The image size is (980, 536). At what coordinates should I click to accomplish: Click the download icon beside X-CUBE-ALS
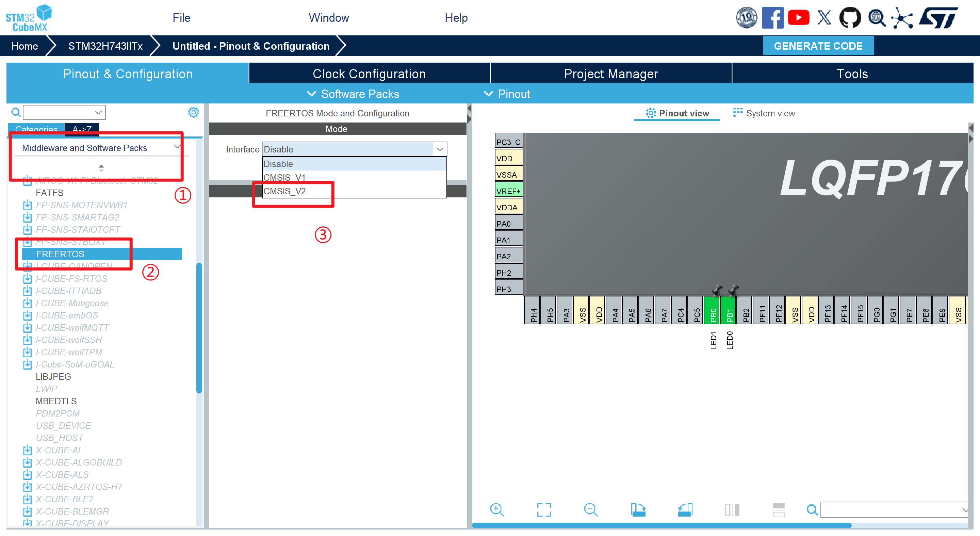(27, 475)
